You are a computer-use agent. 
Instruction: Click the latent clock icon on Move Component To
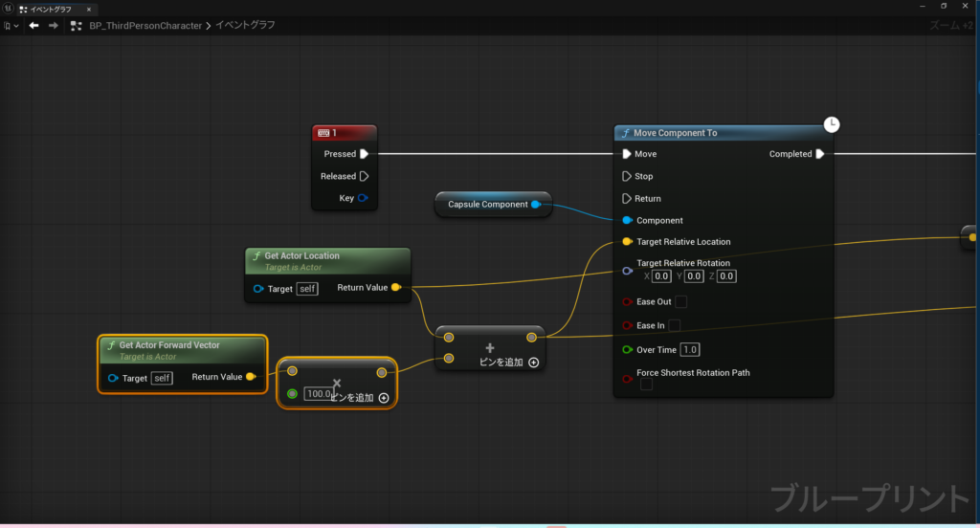point(833,124)
